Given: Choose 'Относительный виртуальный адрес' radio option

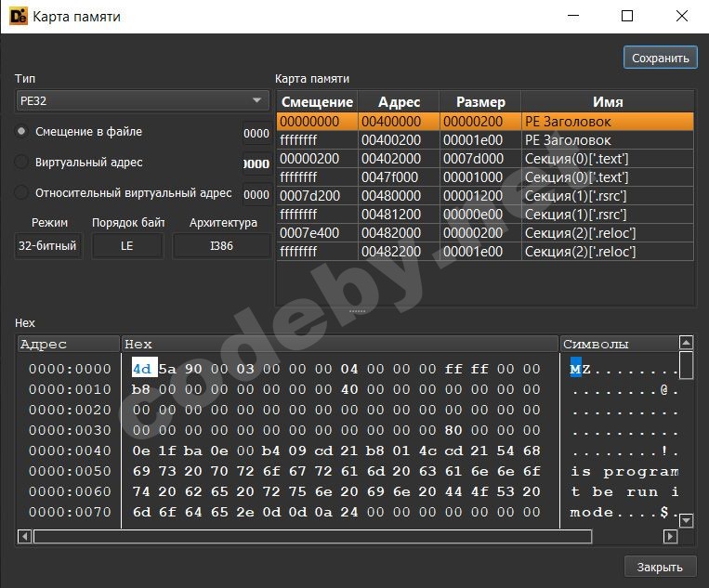Looking at the screenshot, I should click(x=22, y=193).
